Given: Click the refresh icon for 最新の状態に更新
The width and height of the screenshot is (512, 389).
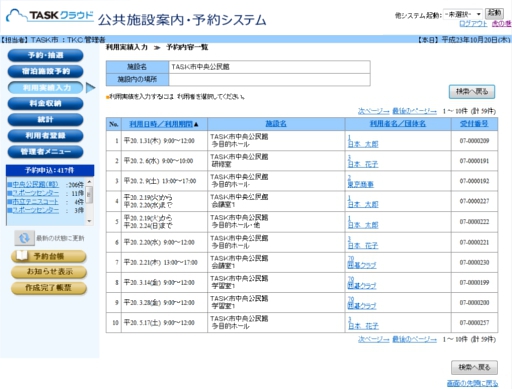Looking at the screenshot, I should [24, 238].
